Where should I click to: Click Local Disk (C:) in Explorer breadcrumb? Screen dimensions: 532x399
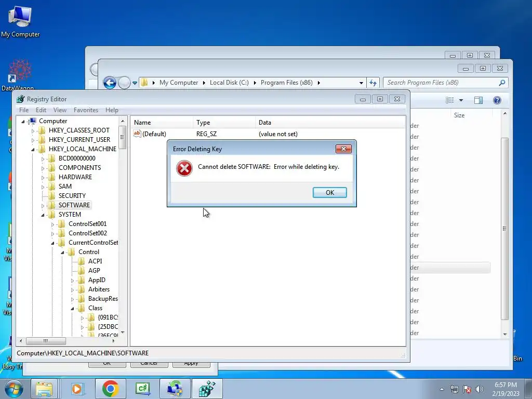coord(229,83)
